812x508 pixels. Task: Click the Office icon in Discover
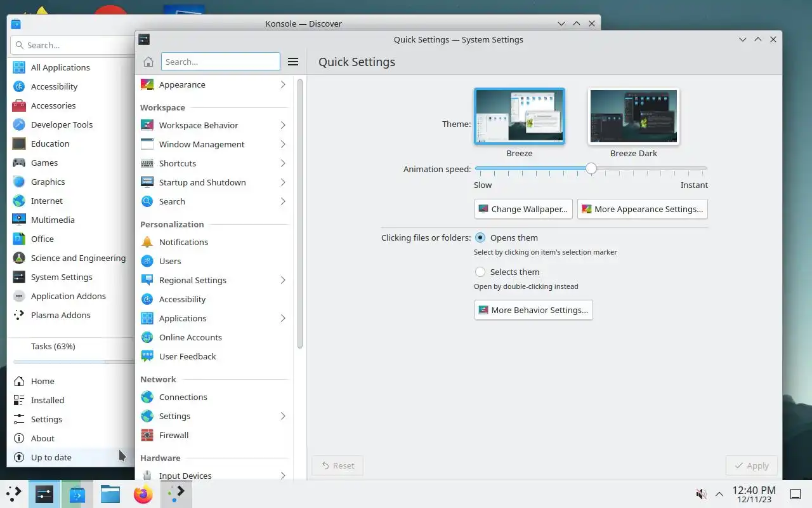(x=19, y=239)
